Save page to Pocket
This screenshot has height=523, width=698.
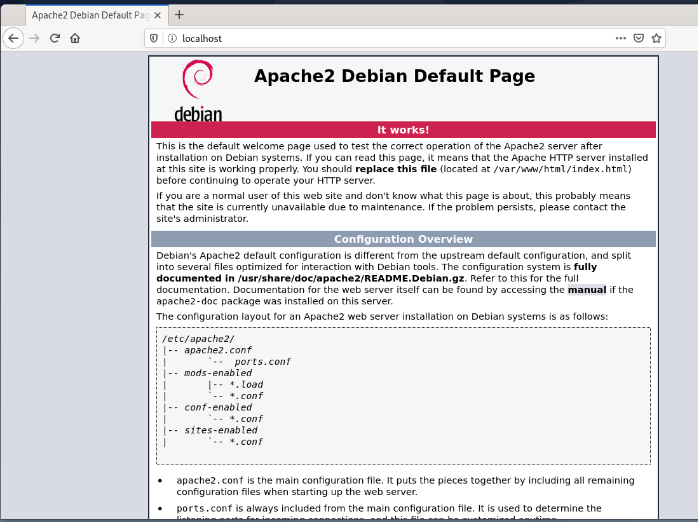(638, 38)
